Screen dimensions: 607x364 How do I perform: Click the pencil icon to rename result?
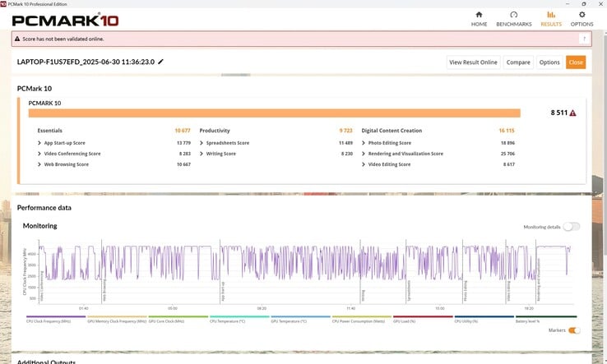coord(160,62)
